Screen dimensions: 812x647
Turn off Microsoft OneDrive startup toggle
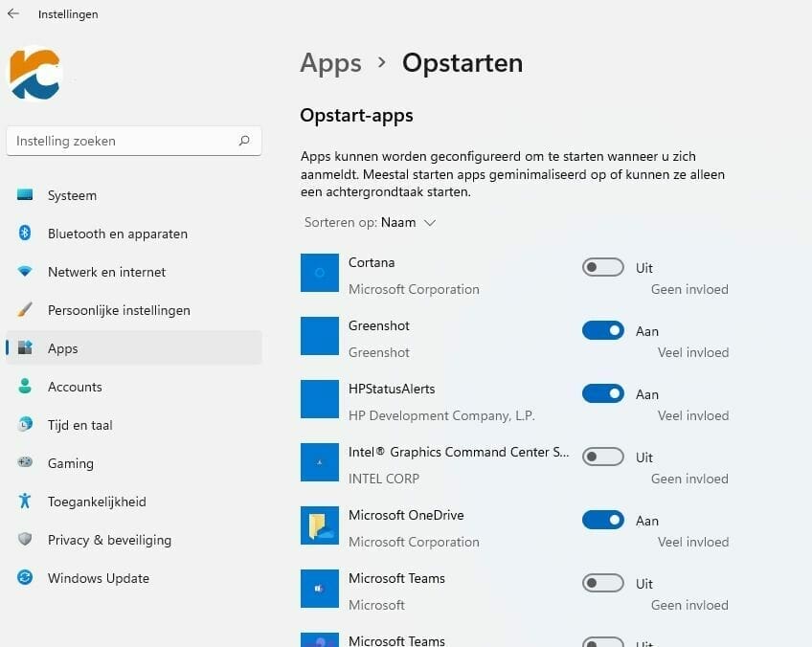(x=603, y=520)
